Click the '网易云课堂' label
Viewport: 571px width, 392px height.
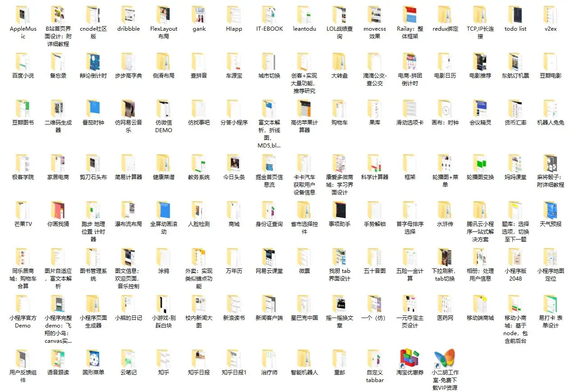269,271
